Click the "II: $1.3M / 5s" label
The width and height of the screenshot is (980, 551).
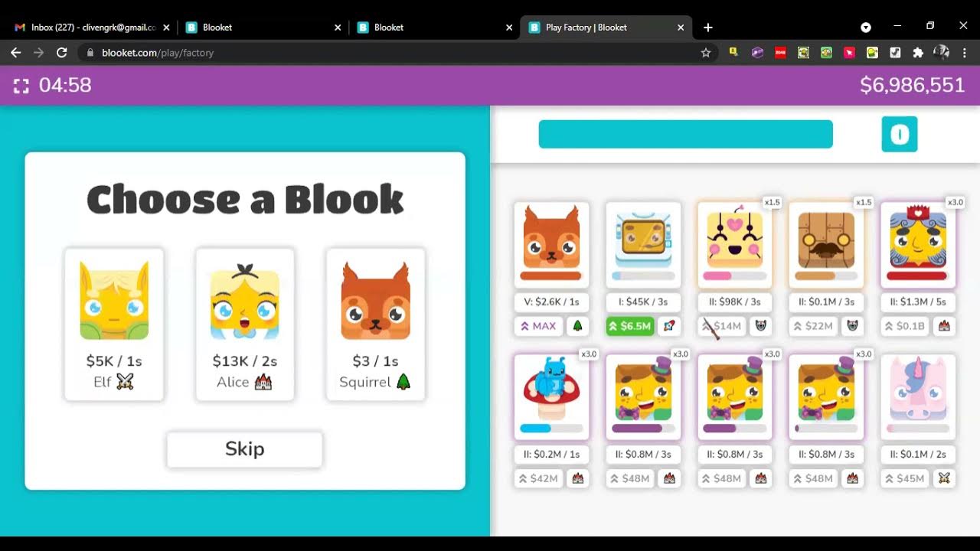(919, 302)
